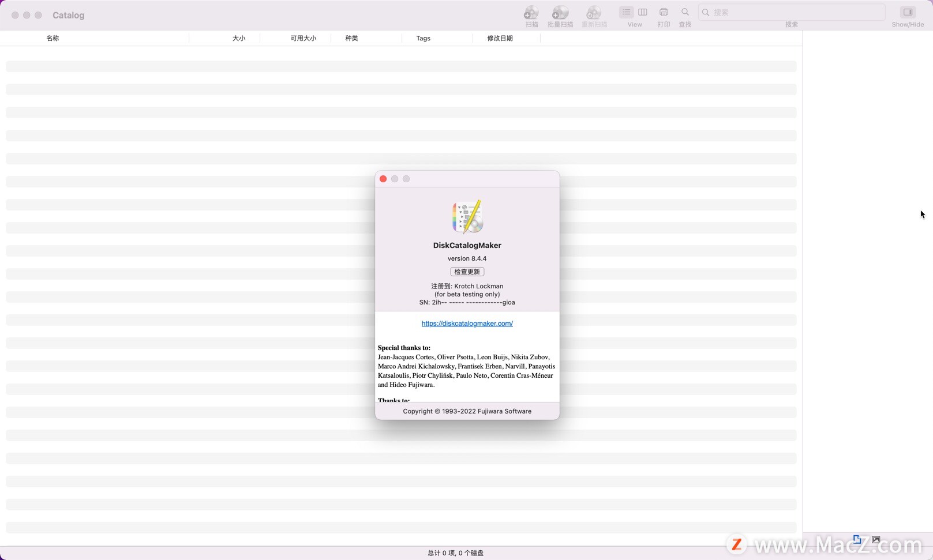Close the About DiskCatalogMaker dialog

pyautogui.click(x=383, y=179)
